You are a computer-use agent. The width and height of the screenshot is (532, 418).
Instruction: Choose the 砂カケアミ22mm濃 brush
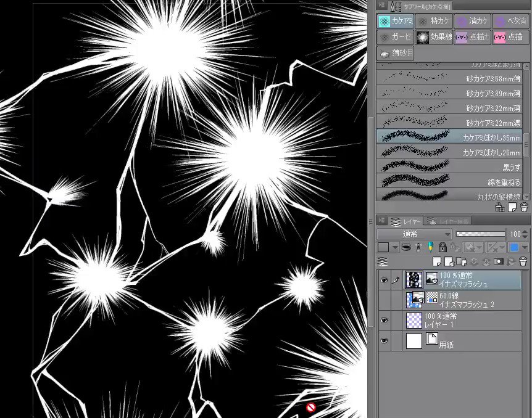click(449, 122)
